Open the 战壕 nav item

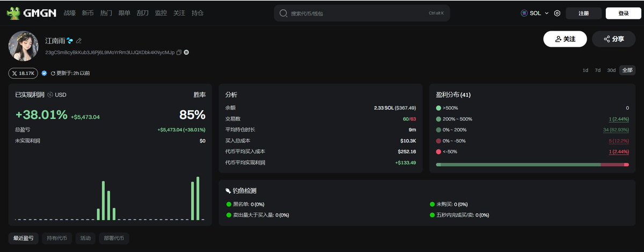tap(70, 13)
